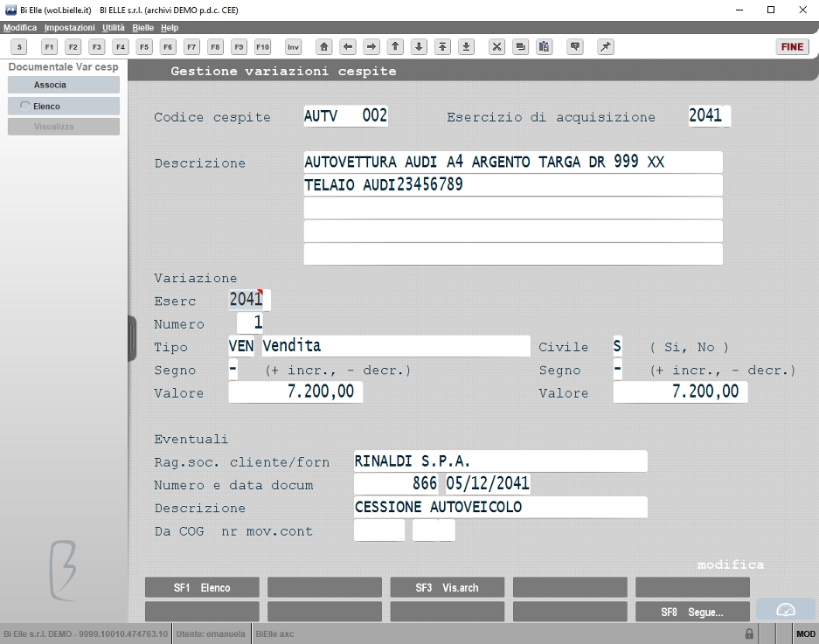
Task: Click the plain down arrow toolbar icon
Action: [419, 47]
